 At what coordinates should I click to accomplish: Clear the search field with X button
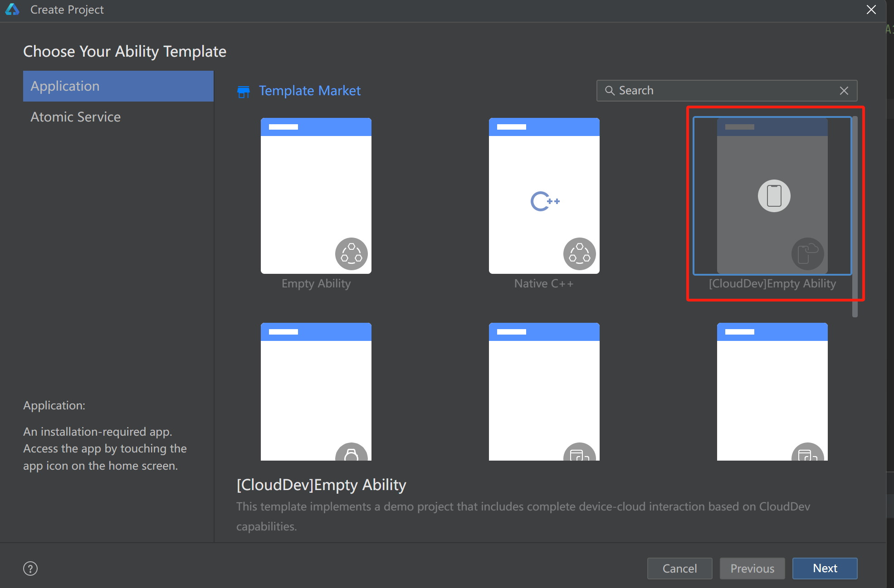(x=844, y=91)
